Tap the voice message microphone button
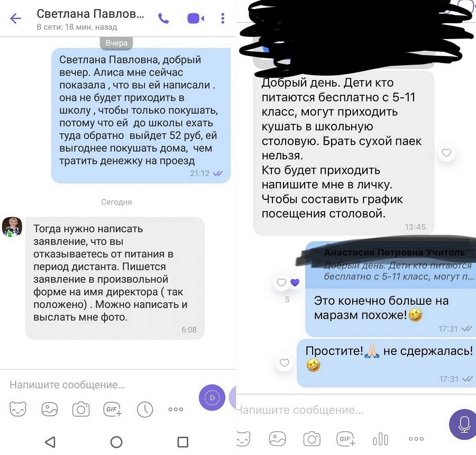 tap(463, 424)
